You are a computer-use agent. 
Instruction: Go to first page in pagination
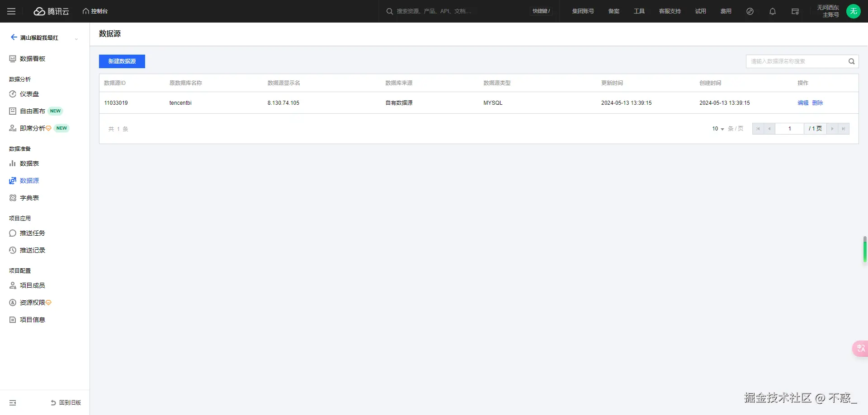[x=758, y=129]
